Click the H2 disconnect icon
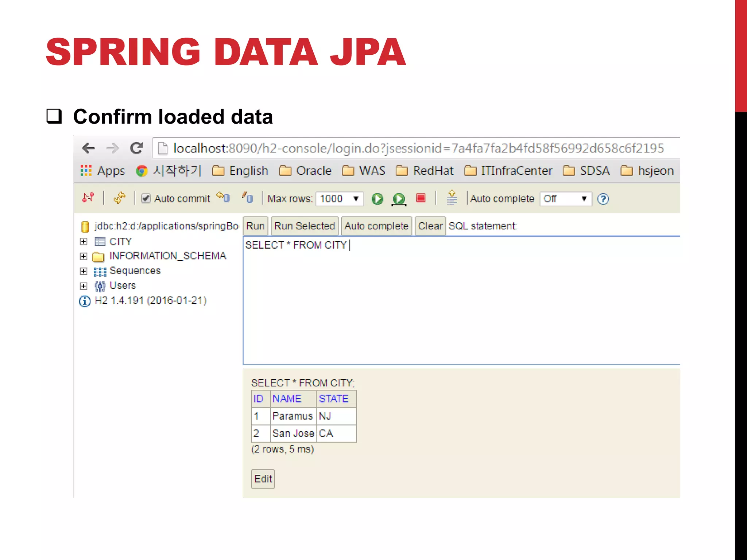Image resolution: width=747 pixels, height=560 pixels. pyautogui.click(x=88, y=198)
